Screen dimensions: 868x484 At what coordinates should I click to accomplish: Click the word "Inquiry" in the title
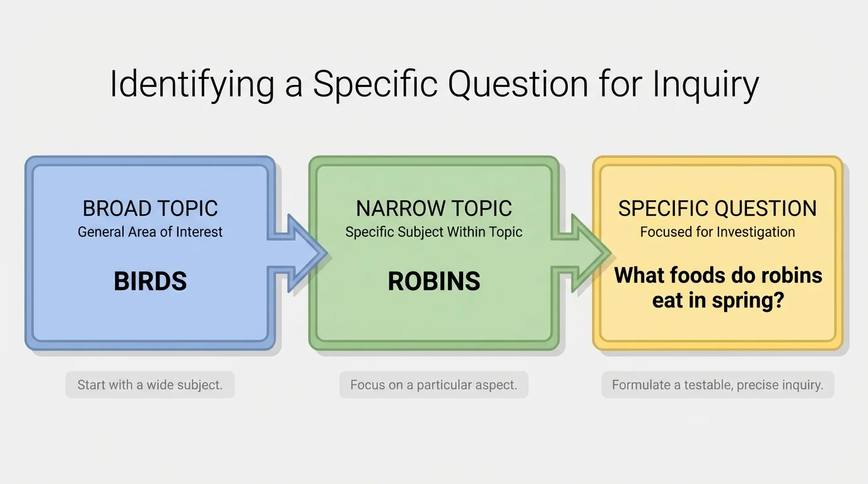pos(705,84)
